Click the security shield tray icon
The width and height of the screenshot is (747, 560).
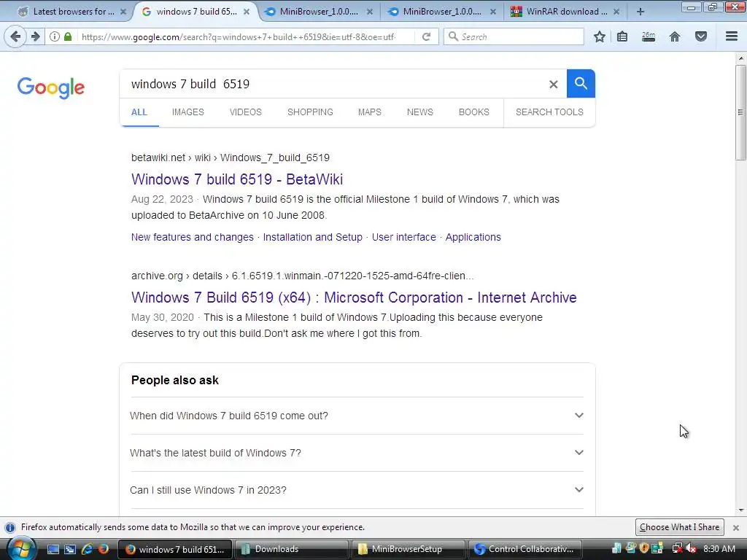click(644, 548)
